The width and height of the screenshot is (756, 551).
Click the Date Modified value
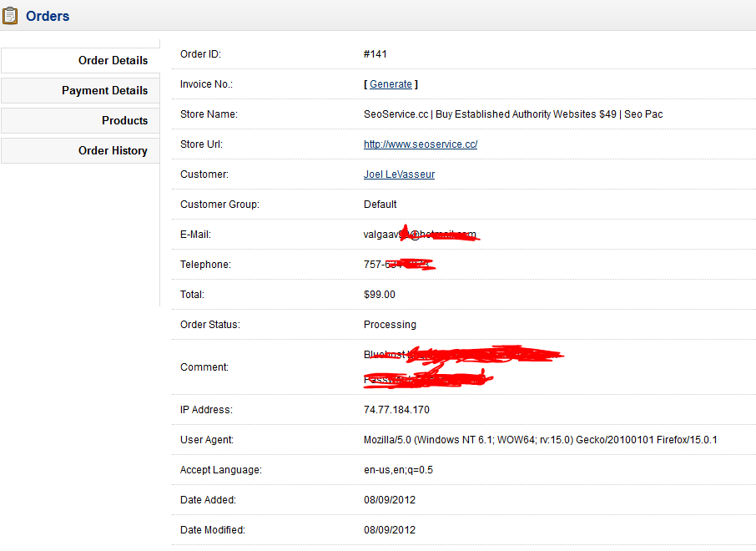(x=390, y=530)
